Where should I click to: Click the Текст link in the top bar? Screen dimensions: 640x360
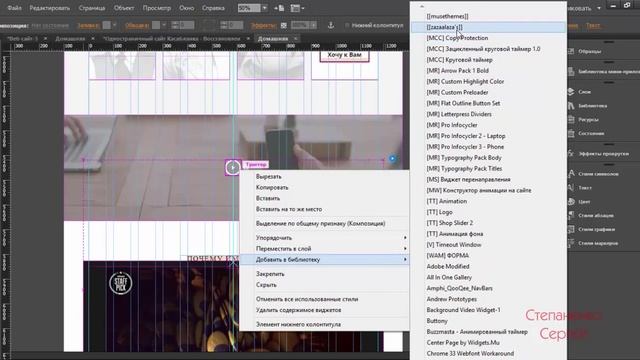coord(593,25)
